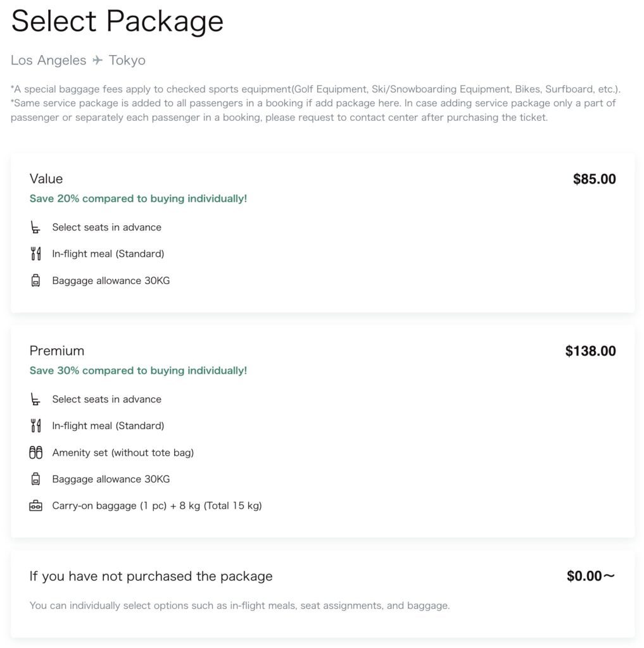Click the Select Package heading
This screenshot has height=648, width=644.
click(117, 21)
